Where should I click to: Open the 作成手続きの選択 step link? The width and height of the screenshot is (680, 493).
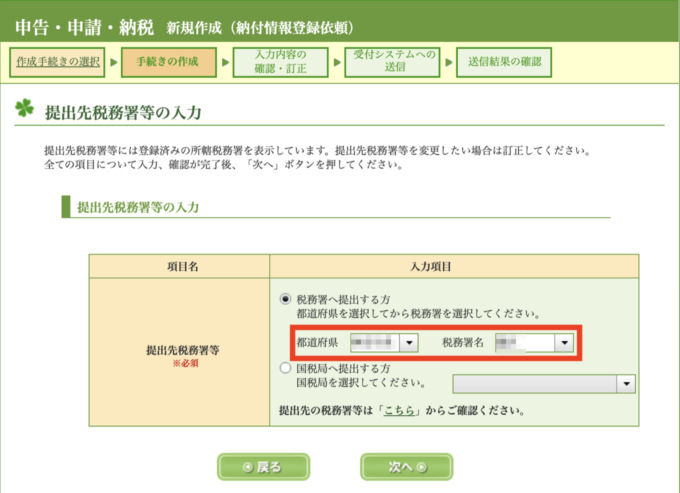pos(58,62)
